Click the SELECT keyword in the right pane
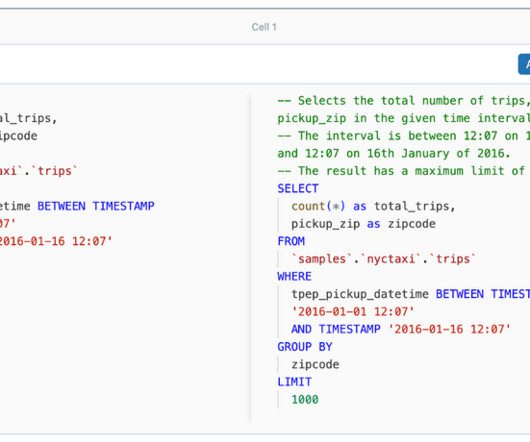Screen dimensions: 530x442 [298, 189]
